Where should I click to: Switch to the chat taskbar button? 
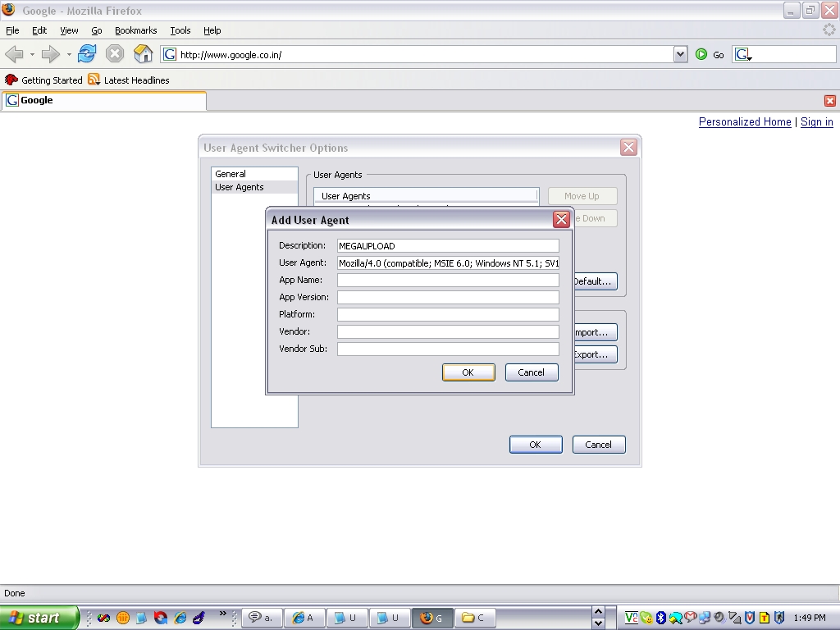[x=262, y=618]
